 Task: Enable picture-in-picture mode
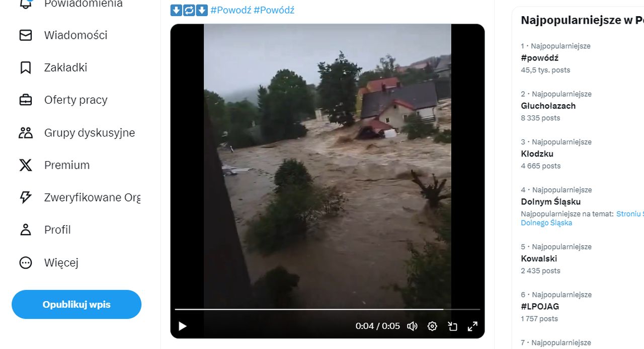click(452, 326)
